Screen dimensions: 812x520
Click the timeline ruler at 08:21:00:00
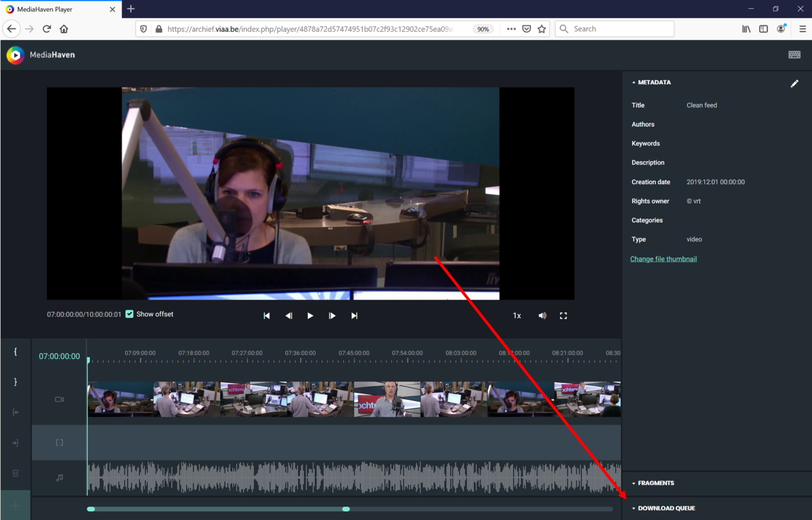[567, 353]
